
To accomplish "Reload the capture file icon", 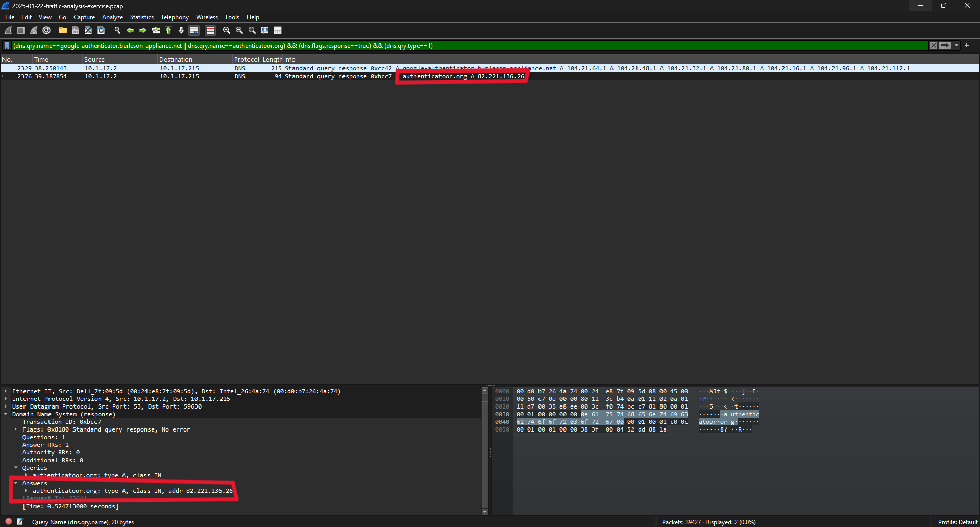I will click(101, 31).
